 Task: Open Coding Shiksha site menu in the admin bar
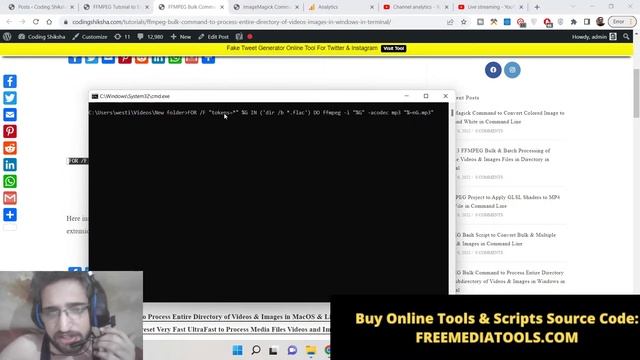click(42, 37)
